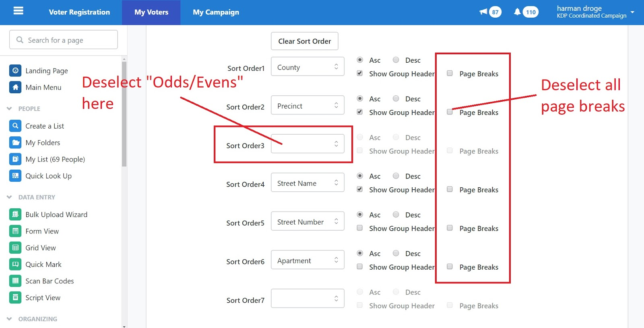Click the Script View icon

point(15,297)
